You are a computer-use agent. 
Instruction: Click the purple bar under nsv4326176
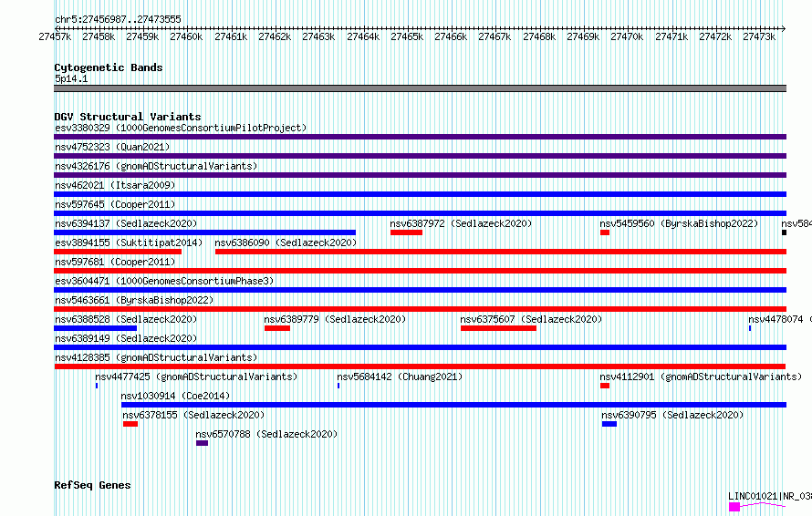[420, 175]
